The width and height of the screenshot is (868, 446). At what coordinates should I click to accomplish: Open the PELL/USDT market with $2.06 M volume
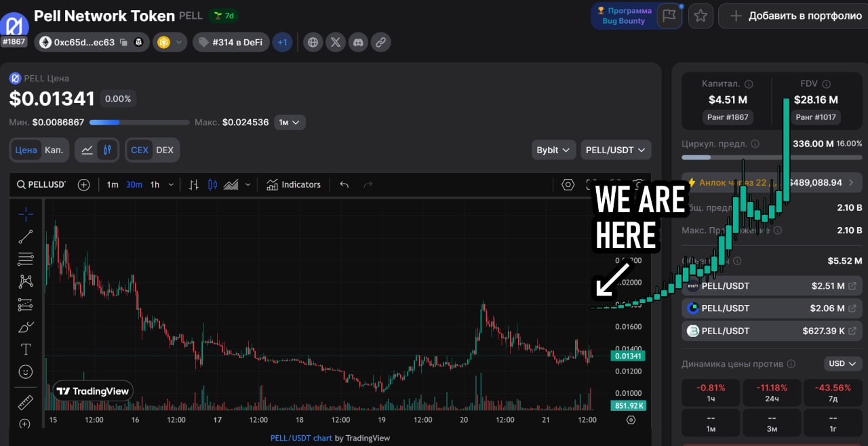(772, 308)
